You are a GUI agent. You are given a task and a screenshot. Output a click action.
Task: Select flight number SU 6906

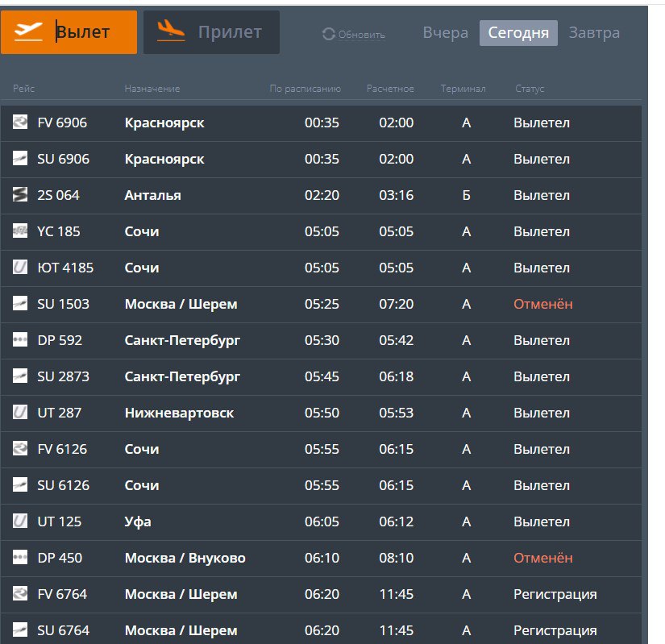point(63,159)
